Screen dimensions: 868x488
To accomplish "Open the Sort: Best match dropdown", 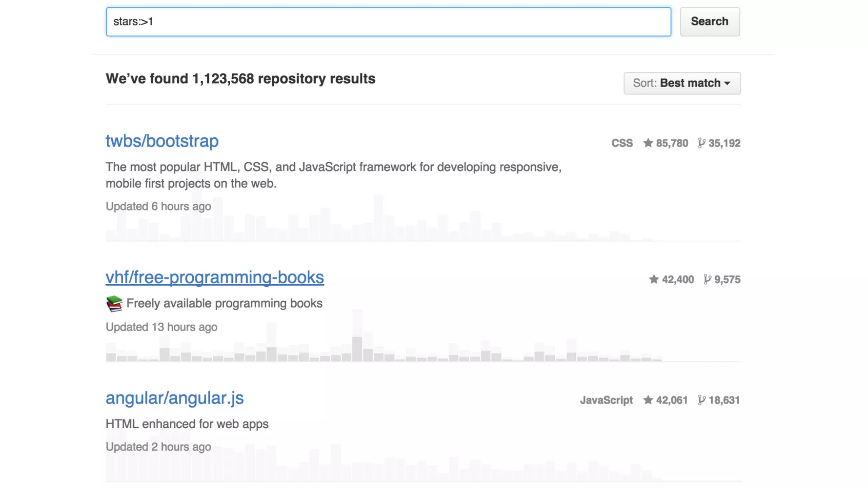I will tap(682, 83).
